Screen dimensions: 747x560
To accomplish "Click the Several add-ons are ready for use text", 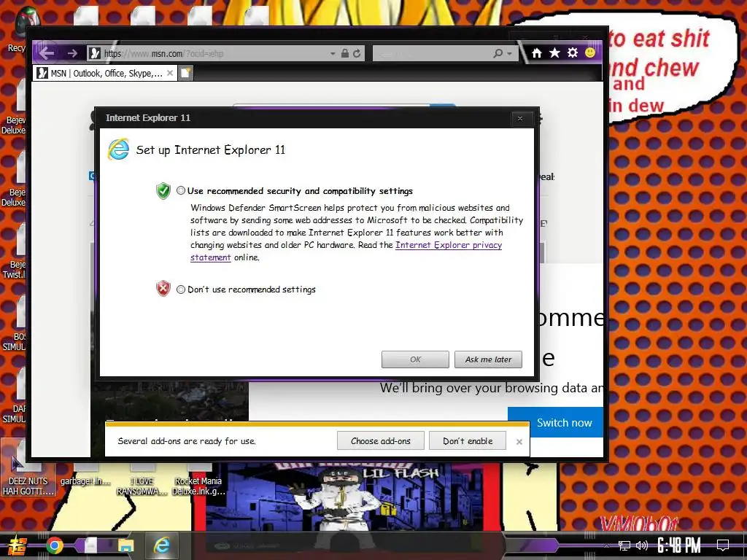I will point(187,441).
